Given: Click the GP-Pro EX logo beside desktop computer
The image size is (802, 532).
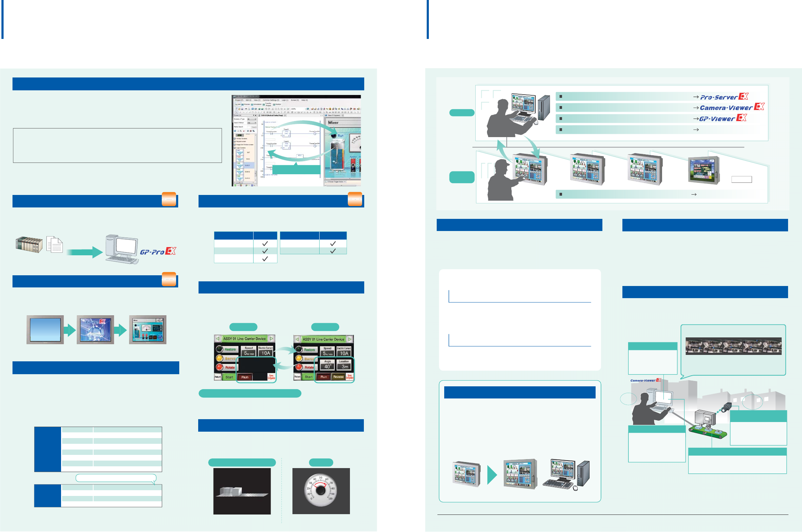Looking at the screenshot, I should (x=158, y=251).
